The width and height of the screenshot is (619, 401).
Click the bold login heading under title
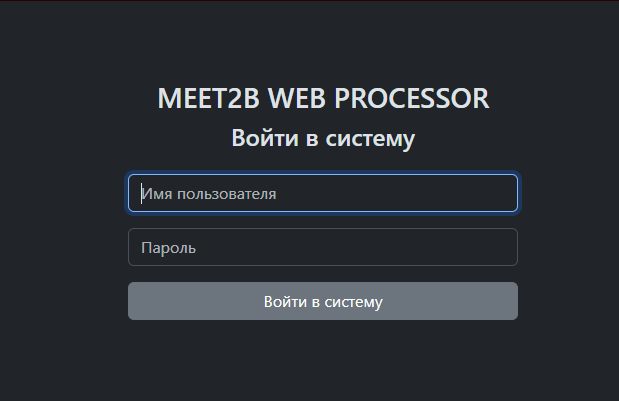[x=323, y=138]
